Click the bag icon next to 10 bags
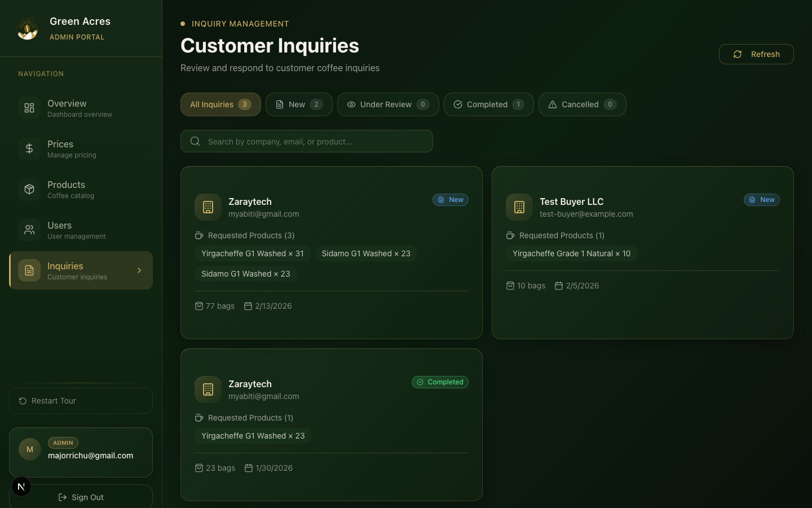Image resolution: width=812 pixels, height=508 pixels. (x=510, y=286)
